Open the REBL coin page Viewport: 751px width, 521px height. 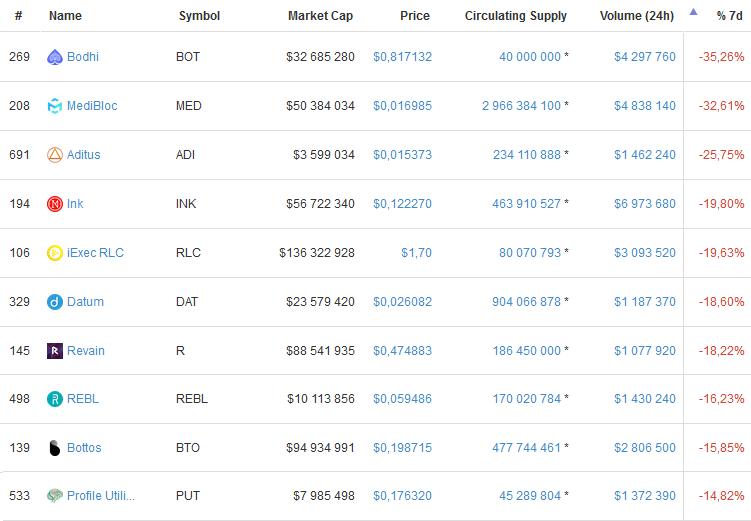83,399
